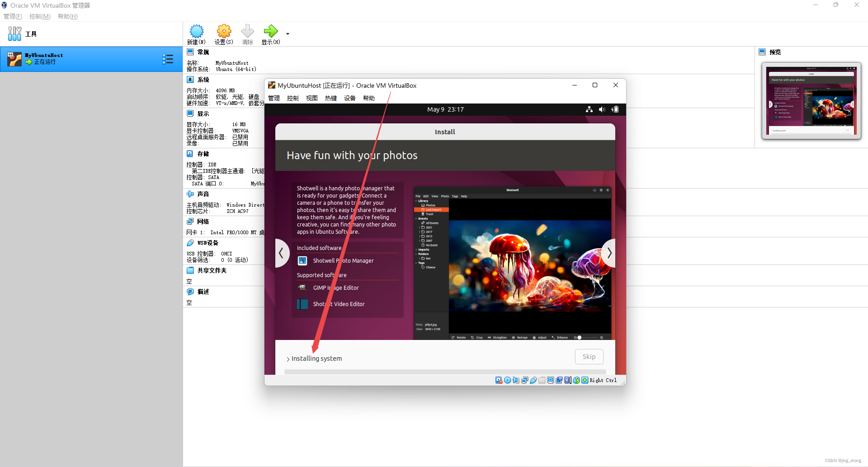Open 管理(F) menu in Manager window

point(13,16)
